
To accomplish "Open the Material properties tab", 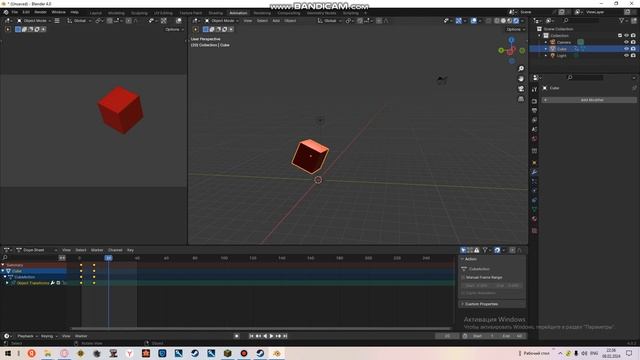I will 534,219.
